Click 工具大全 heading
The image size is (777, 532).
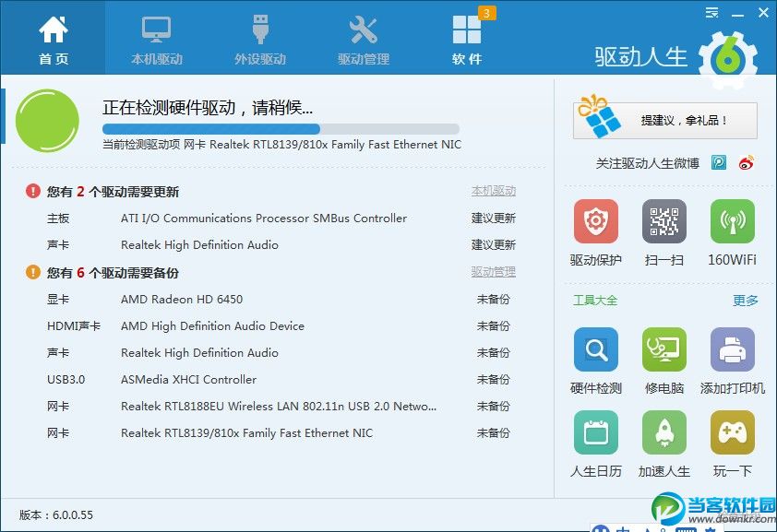coord(595,301)
